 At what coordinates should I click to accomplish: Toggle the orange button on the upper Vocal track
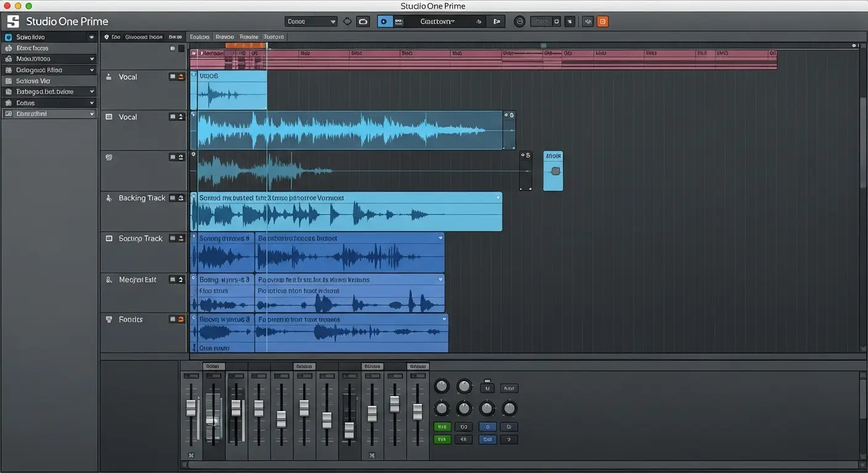181,77
